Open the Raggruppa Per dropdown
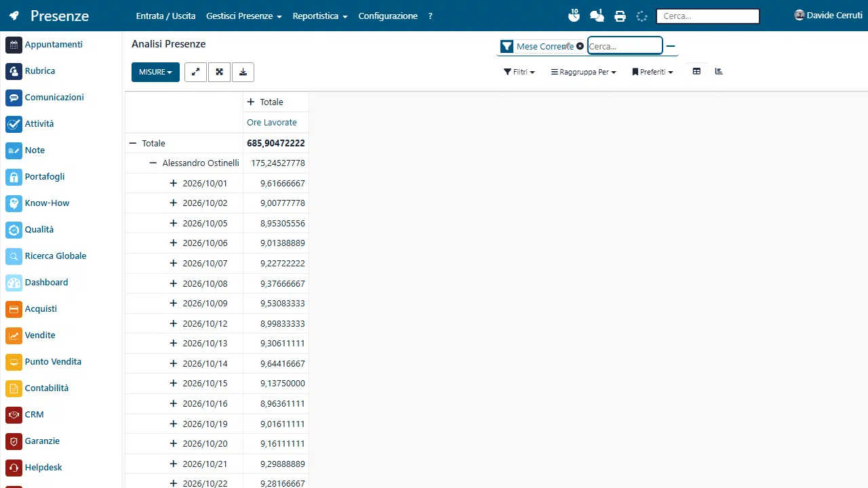Screen dimensions: 868x488 pos(583,72)
